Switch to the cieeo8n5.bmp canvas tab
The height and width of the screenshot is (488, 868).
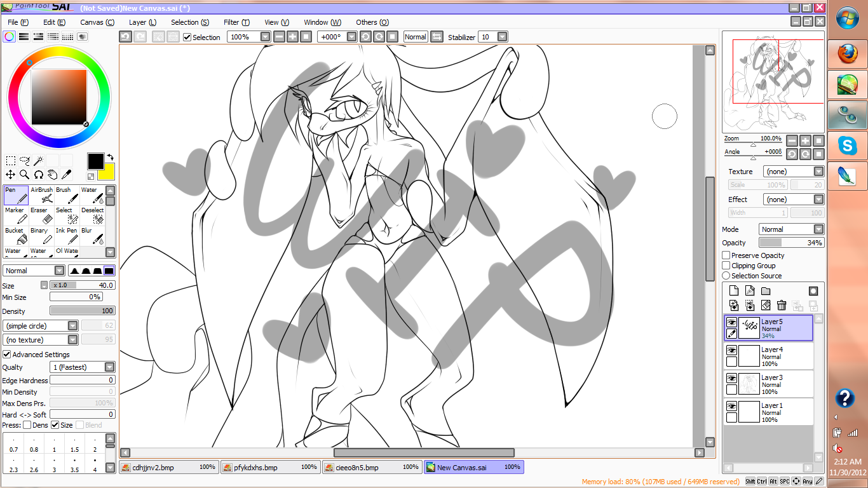point(372,467)
